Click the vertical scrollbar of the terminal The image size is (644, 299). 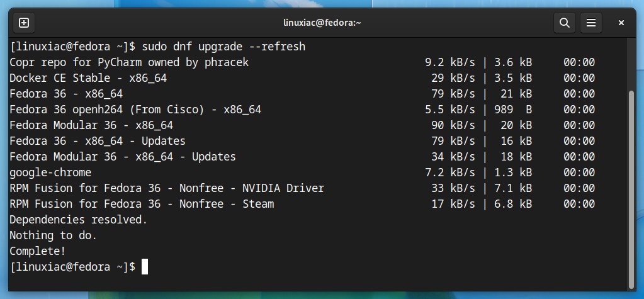pyautogui.click(x=631, y=189)
